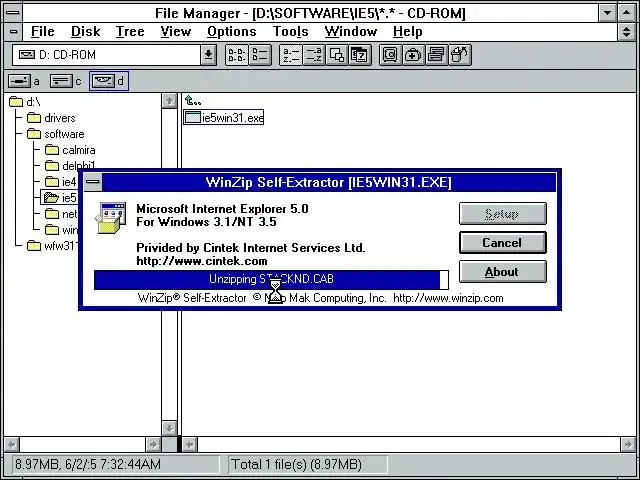Viewport: 640px width, 480px height.
Task: Open the drive selection dropdown arrow
Action: (x=208, y=55)
